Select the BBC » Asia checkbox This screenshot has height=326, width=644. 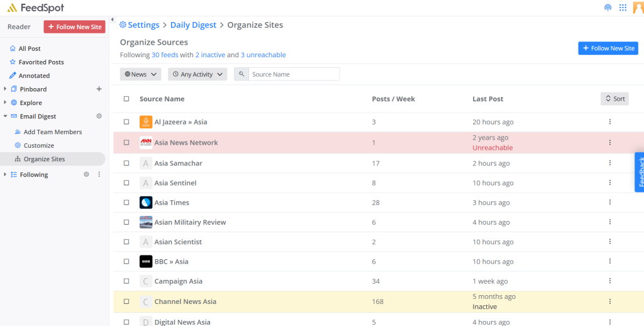(x=126, y=262)
